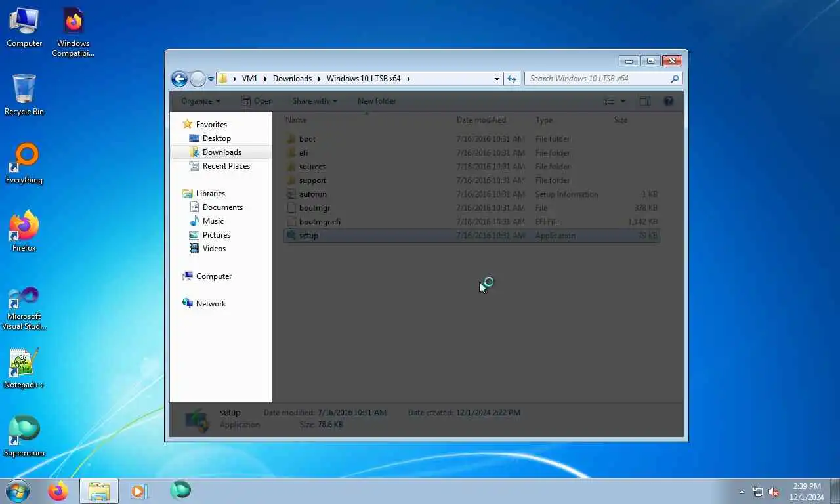Expand the arrow after VM1 breadcrumb
Image resolution: width=840 pixels, height=504 pixels.
(x=266, y=79)
